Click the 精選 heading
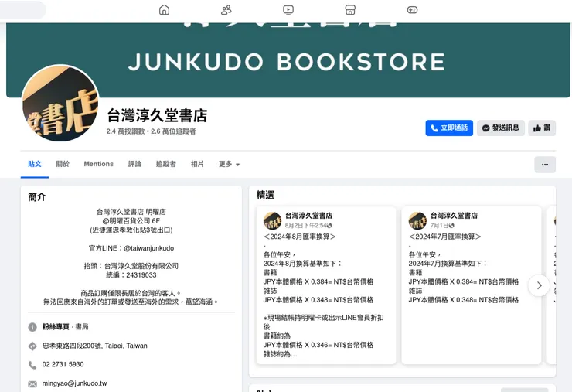This screenshot has width=572, height=392. [265, 196]
